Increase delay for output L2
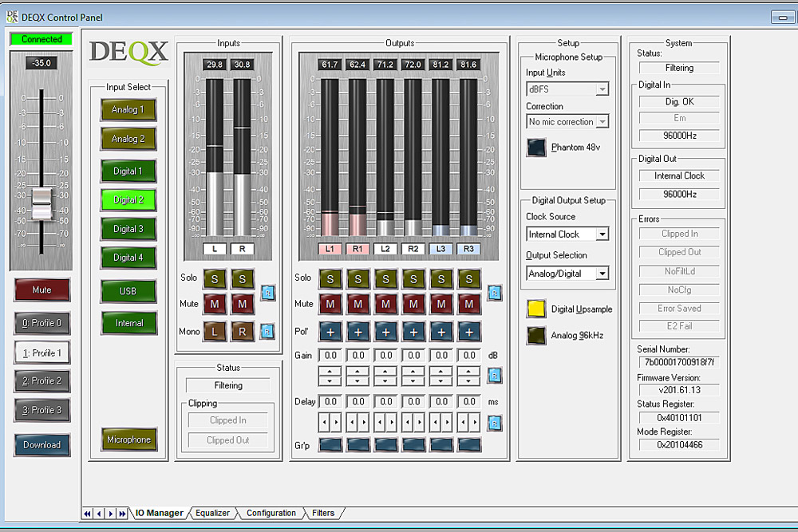798x532 pixels. [x=392, y=422]
